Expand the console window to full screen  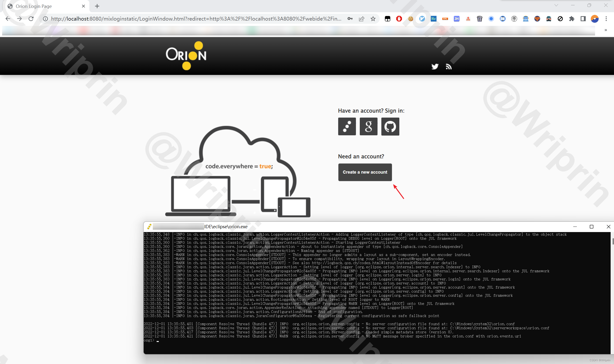coord(591,226)
